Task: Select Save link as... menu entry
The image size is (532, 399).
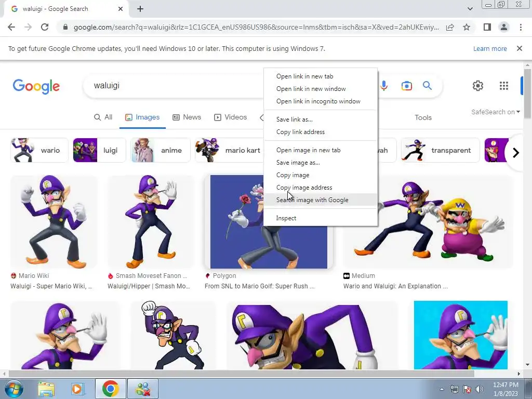Action: click(x=321, y=119)
